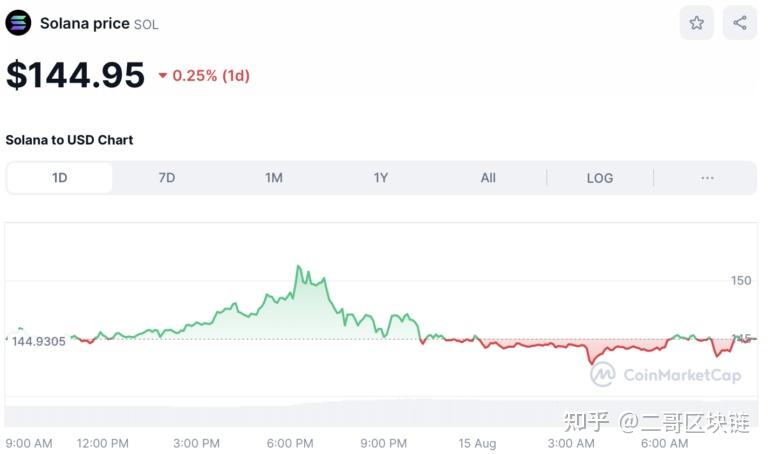Click the share icon button

click(740, 23)
